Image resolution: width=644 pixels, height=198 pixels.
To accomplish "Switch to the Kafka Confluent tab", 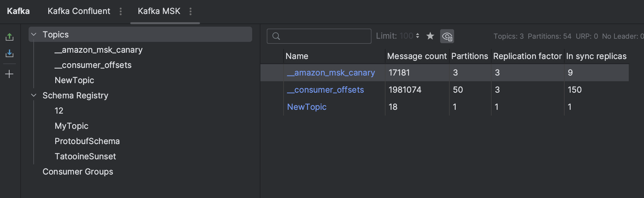I will [x=79, y=11].
